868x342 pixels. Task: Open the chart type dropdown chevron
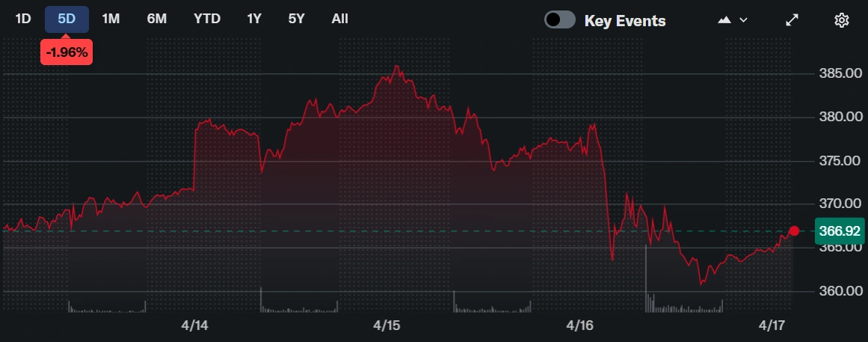click(743, 20)
